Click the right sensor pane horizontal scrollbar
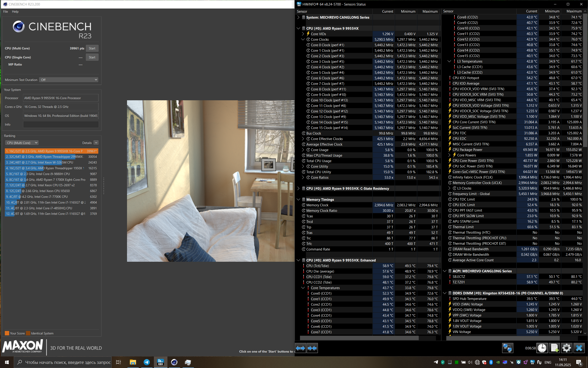This screenshot has height=368, width=588. coord(503,338)
